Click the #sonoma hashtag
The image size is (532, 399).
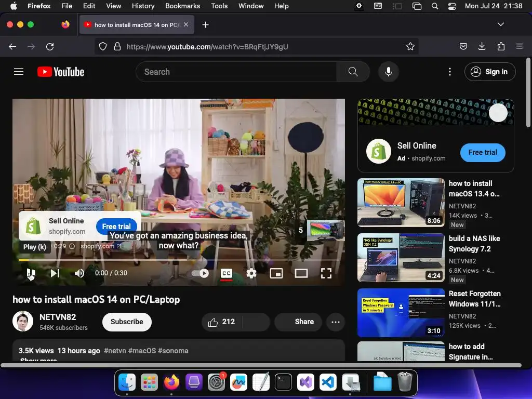coord(173,351)
